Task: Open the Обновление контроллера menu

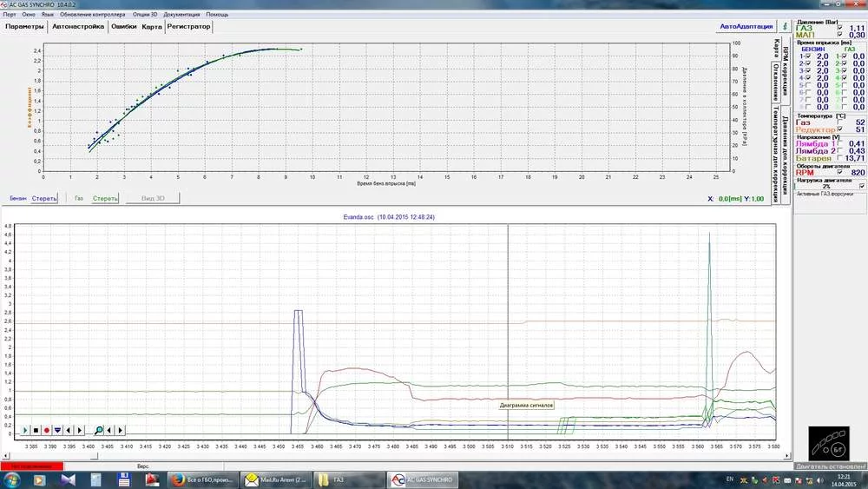Action: point(92,15)
